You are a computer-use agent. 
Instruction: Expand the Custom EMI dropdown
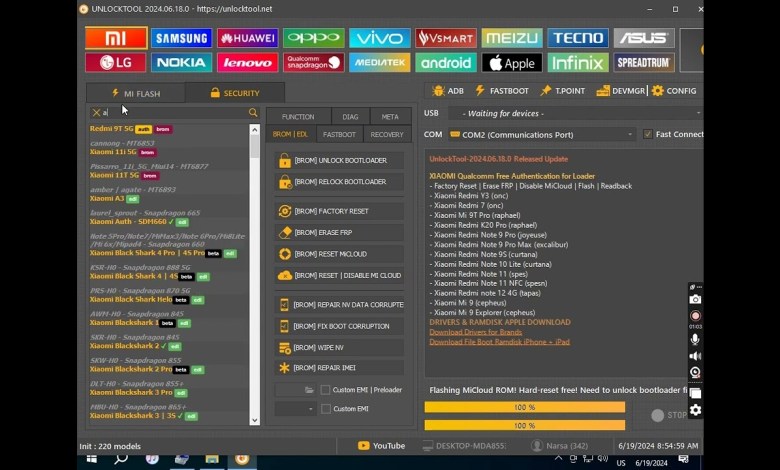pyautogui.click(x=295, y=409)
